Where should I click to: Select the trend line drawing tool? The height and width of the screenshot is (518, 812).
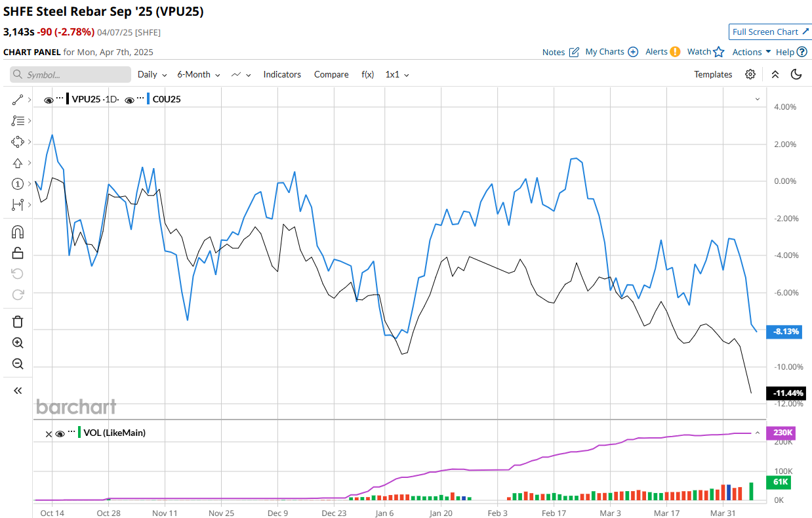(18, 100)
